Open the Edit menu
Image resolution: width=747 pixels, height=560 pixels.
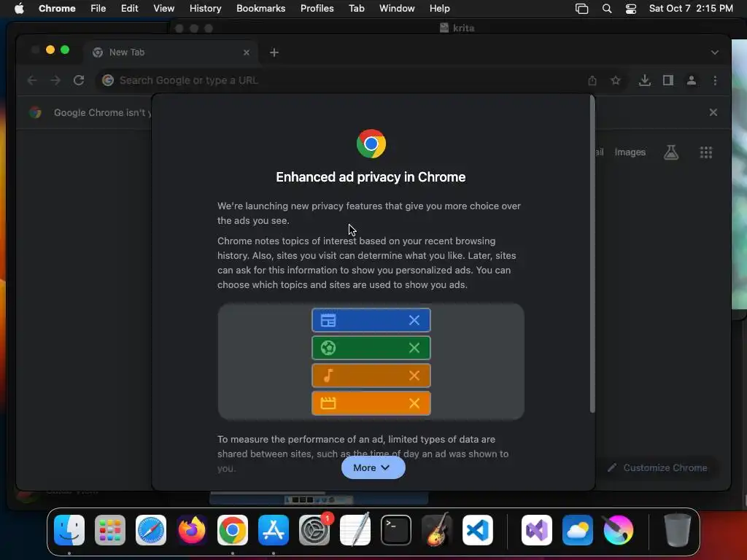(x=129, y=9)
